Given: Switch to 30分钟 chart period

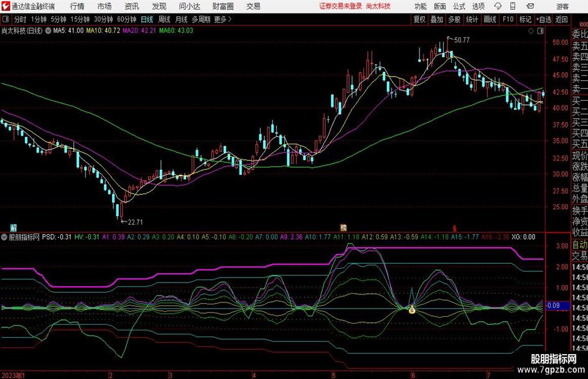Looking at the screenshot, I should point(103,19).
